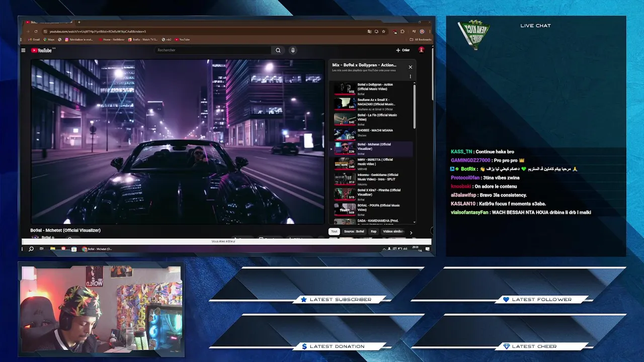The width and height of the screenshot is (644, 362).
Task: Select the Tout filter chip
Action: pyautogui.click(x=334, y=232)
